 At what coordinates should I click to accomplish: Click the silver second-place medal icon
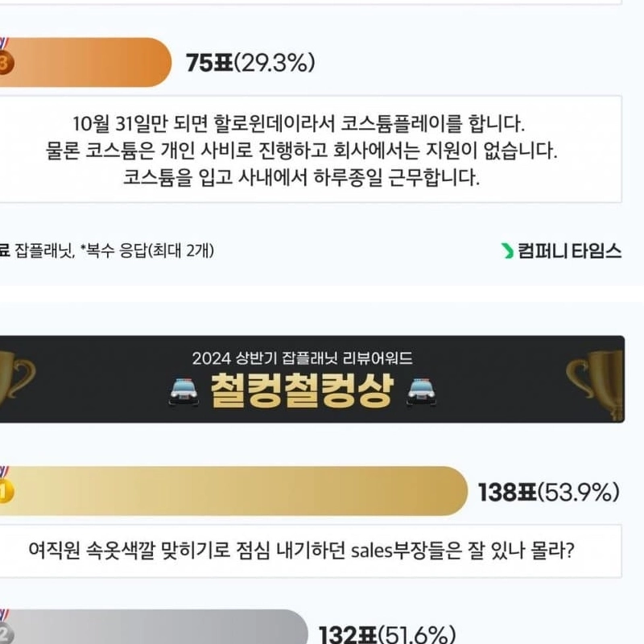[x=5, y=634]
